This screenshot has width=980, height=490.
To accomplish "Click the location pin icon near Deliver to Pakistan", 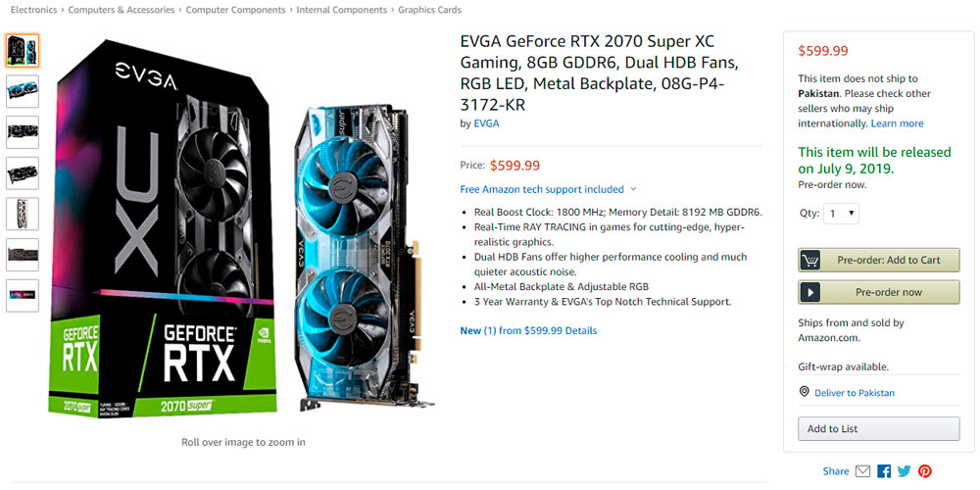I will pyautogui.click(x=804, y=392).
